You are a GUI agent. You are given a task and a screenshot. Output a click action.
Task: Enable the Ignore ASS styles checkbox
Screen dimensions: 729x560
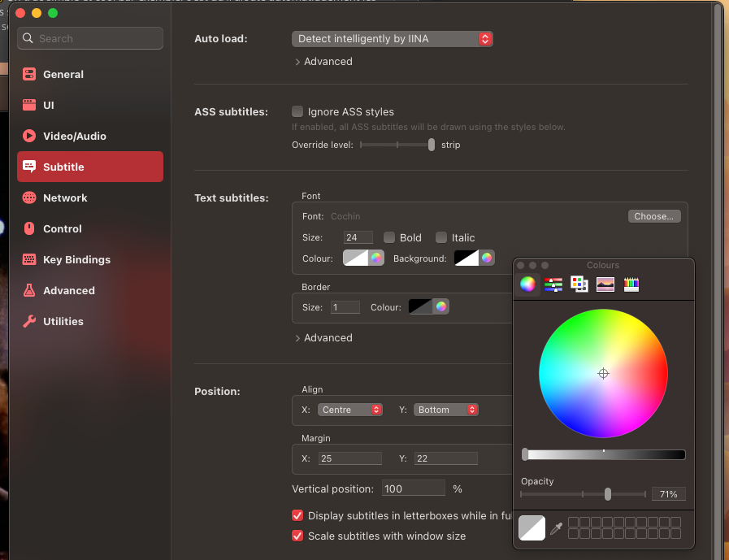(x=297, y=111)
